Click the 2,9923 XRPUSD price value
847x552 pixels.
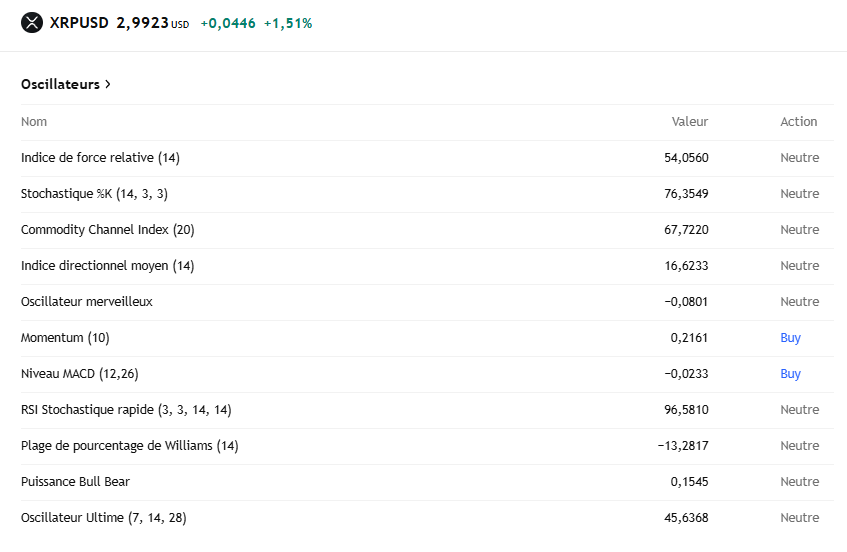(x=142, y=22)
